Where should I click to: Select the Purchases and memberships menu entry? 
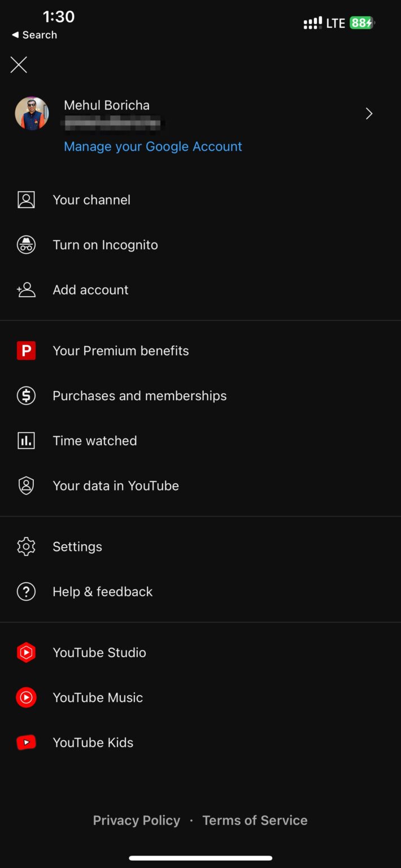[x=139, y=396]
